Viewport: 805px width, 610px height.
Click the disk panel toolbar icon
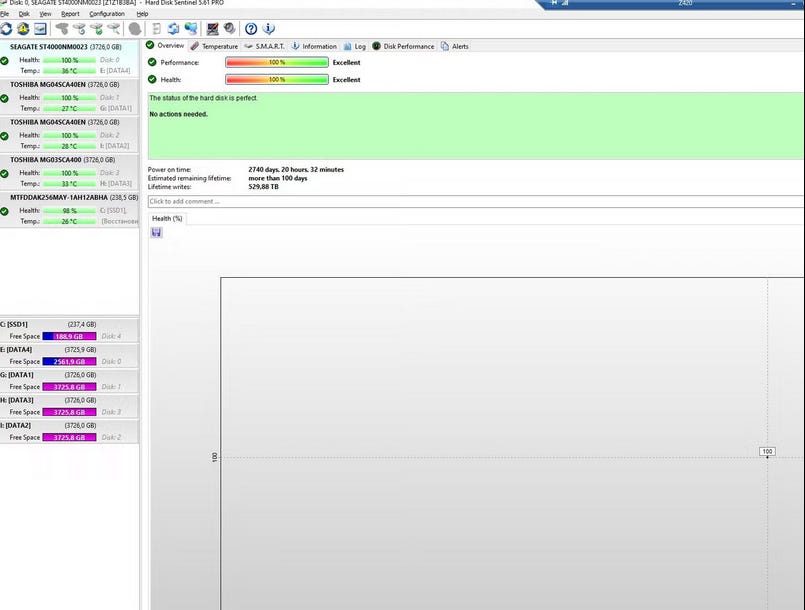[x=41, y=29]
